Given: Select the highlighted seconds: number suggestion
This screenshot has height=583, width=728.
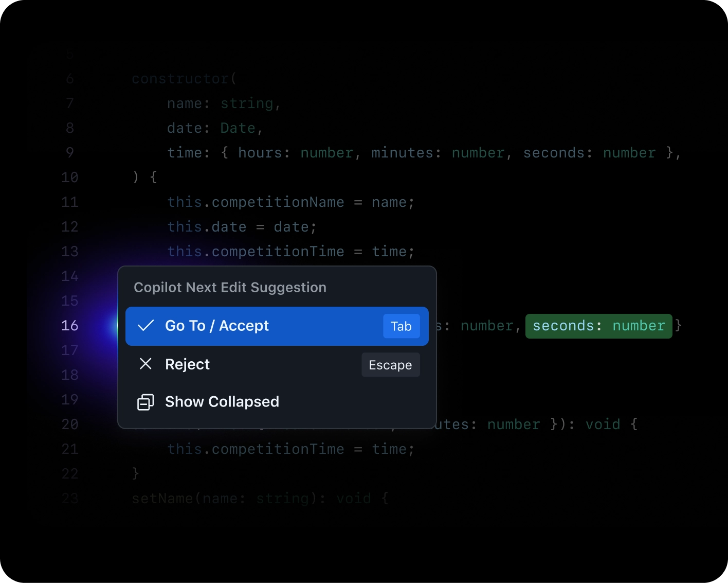Looking at the screenshot, I should coord(598,326).
